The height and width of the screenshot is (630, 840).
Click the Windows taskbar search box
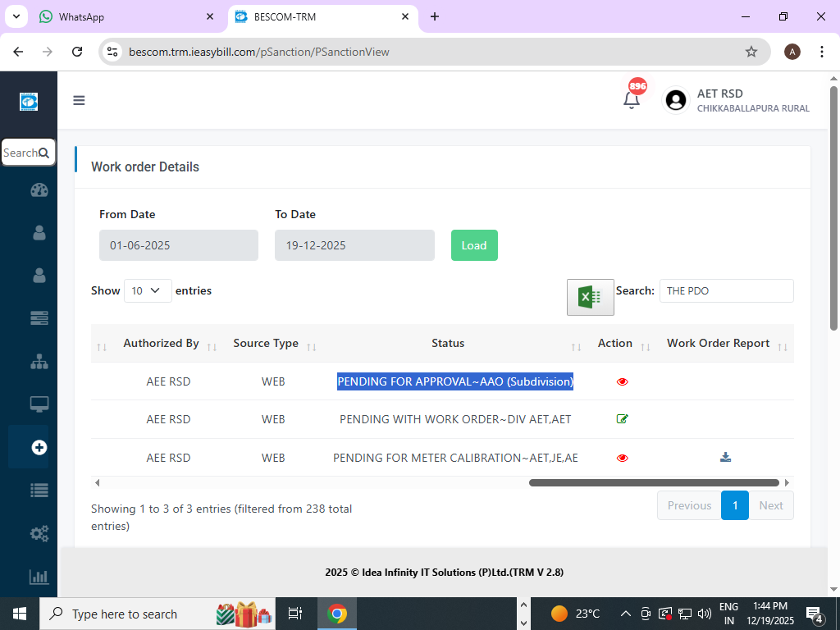tap(157, 614)
